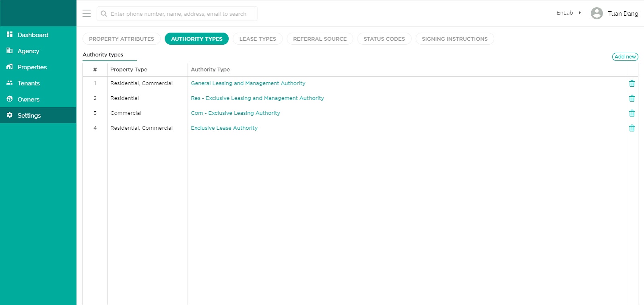Click the search magnifier icon

tap(104, 14)
